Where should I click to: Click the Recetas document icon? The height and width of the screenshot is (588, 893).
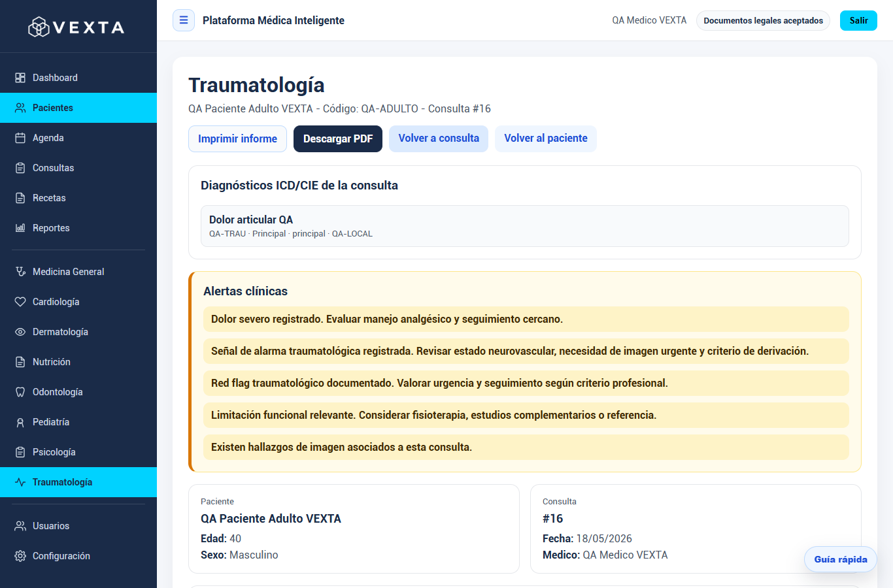[20, 198]
